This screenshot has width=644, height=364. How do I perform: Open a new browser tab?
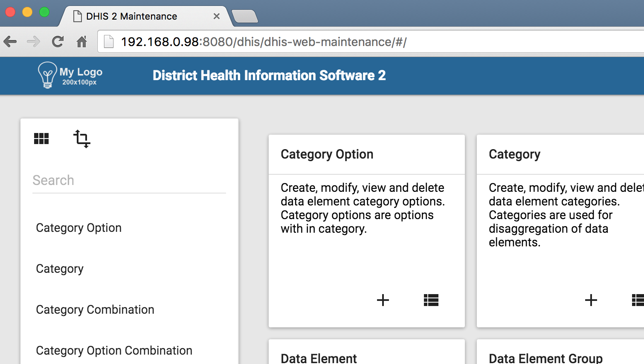coord(245,16)
